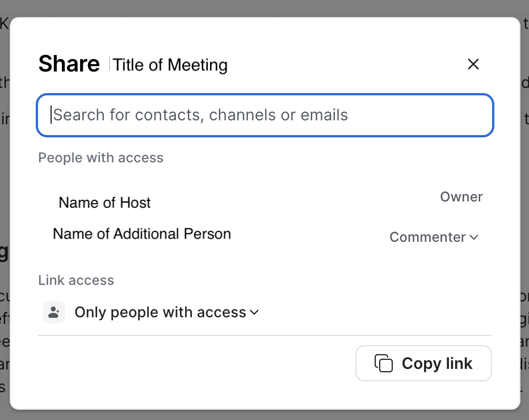This screenshot has width=529, height=420.
Task: Open the Commenter role dropdown
Action: point(434,237)
